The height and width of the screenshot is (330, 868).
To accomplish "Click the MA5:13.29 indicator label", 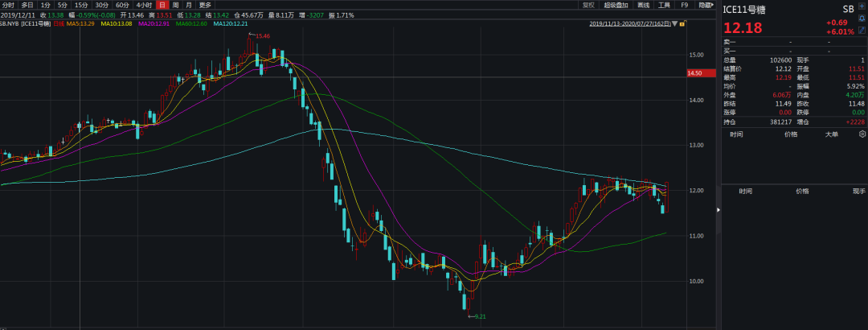I will click(81, 24).
